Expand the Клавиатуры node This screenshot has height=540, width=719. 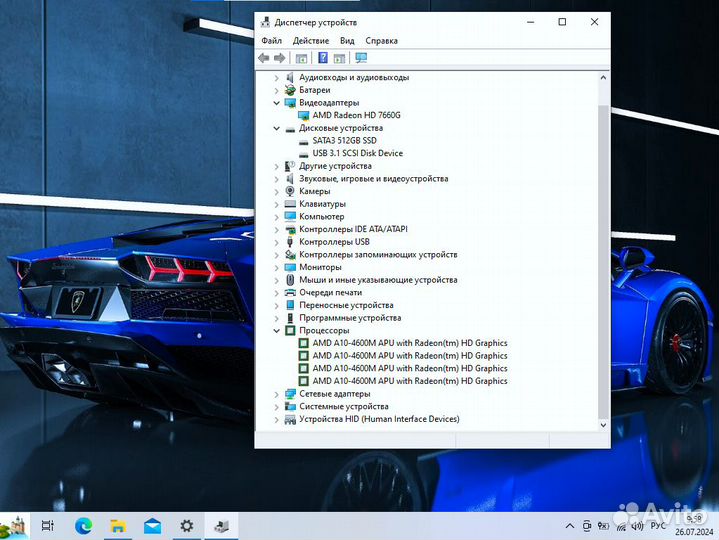(277, 204)
